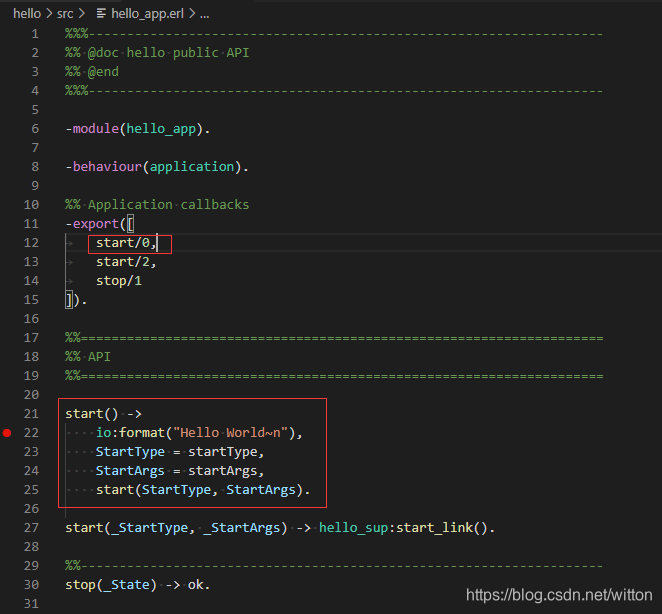Viewport: 662px width, 614px height.
Task: Click line number 11 in the gutter
Action: pyautogui.click(x=31, y=224)
